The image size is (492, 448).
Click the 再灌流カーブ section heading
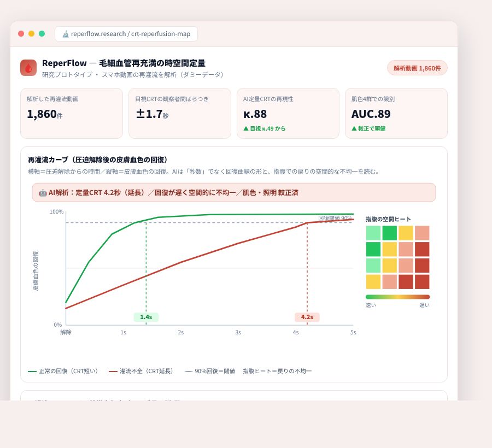[x=98, y=160]
